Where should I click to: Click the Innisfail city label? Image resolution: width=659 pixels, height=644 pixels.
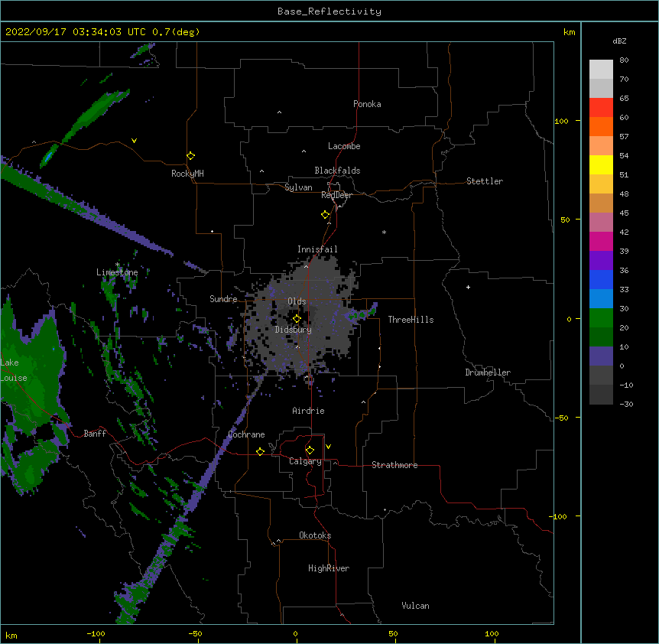[317, 249]
